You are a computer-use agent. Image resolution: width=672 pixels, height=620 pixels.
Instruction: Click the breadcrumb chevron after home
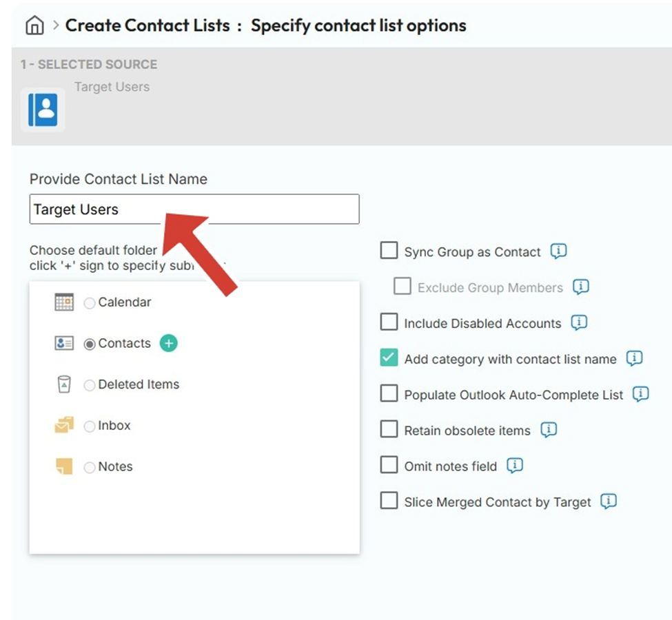[56, 25]
